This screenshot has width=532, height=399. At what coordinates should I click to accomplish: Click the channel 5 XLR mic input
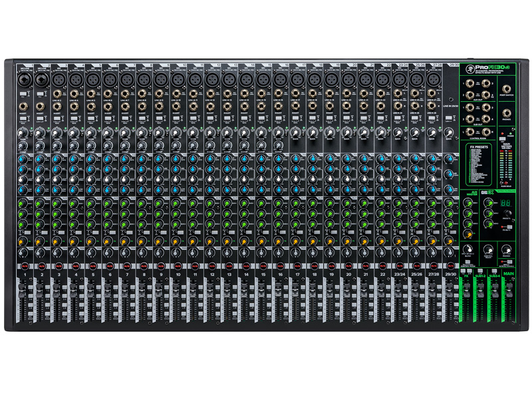tap(92, 80)
